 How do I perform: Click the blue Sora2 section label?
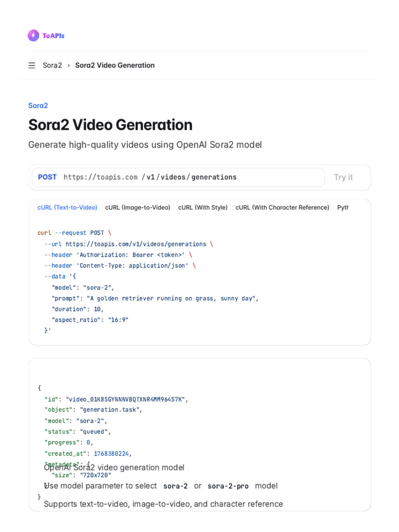click(38, 105)
